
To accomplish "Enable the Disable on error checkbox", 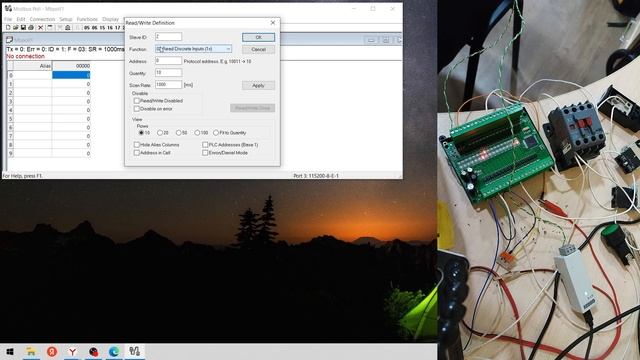I will coord(137,109).
